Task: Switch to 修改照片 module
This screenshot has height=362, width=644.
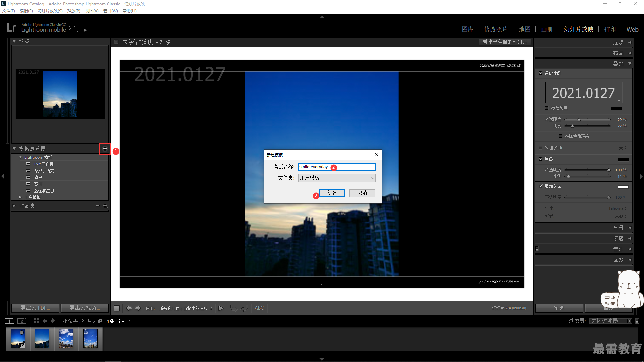Action: point(496,29)
